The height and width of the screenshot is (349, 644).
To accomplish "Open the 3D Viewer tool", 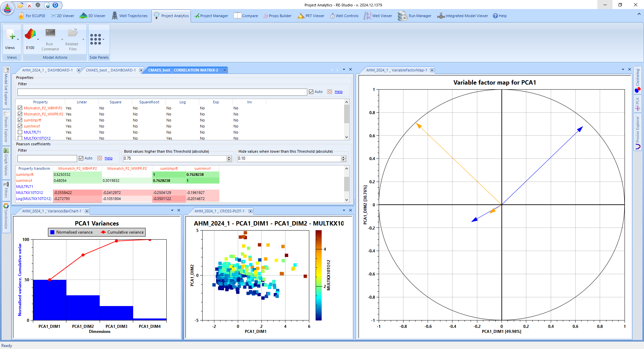I will pos(93,16).
